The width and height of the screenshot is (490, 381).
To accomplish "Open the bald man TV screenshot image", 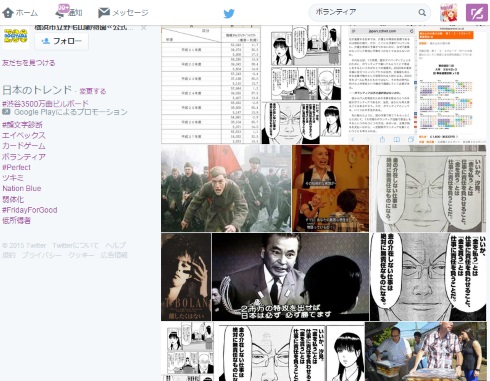I will point(331,188).
